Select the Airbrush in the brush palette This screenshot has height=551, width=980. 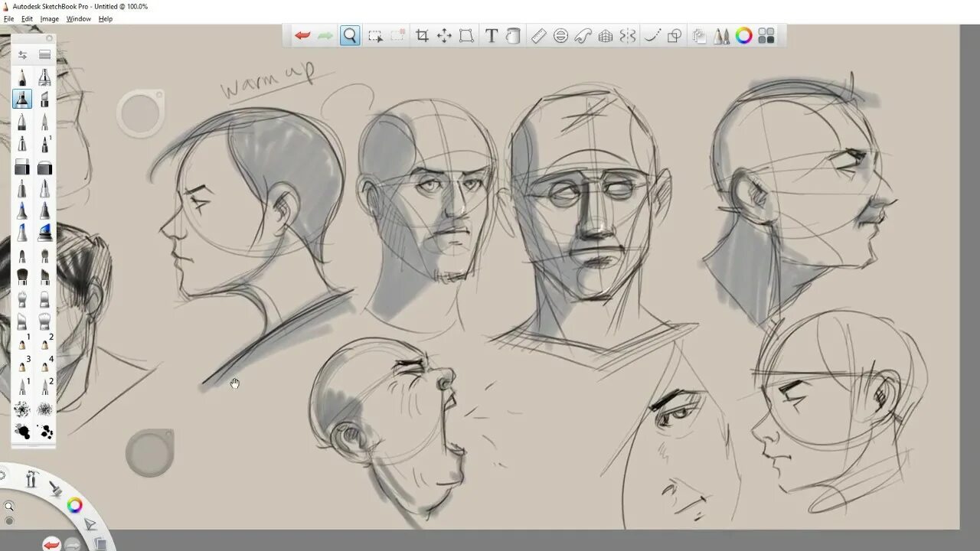tap(44, 77)
